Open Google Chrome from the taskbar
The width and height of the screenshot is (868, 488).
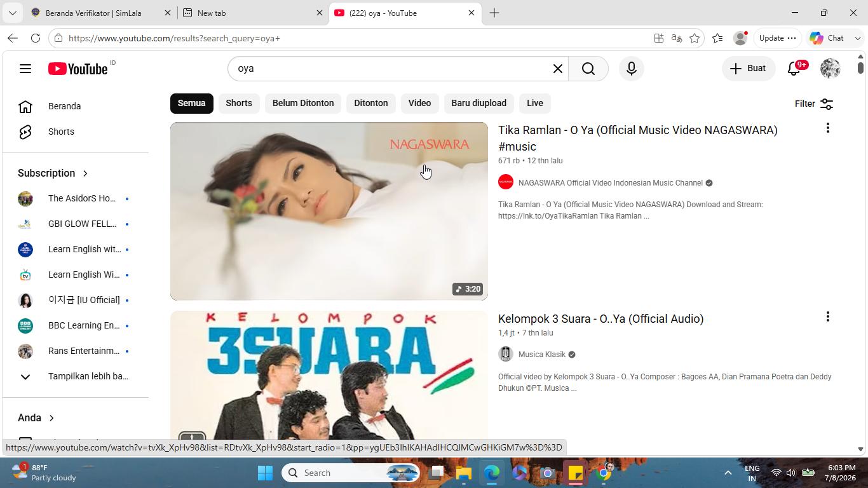(x=604, y=473)
